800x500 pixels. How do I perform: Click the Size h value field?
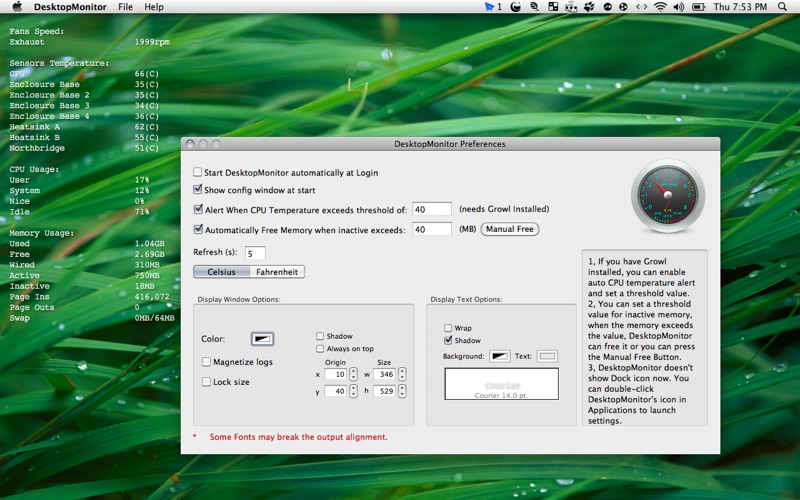pos(385,391)
